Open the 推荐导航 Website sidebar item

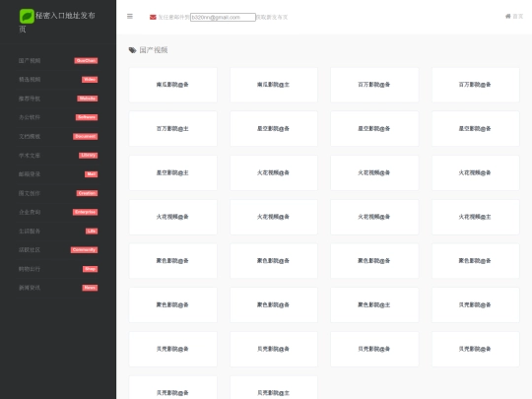58,99
